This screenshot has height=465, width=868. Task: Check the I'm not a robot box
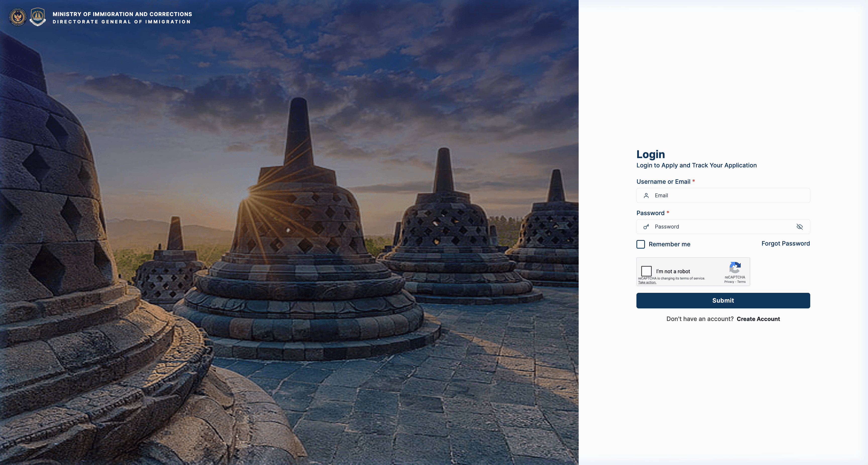[646, 271]
